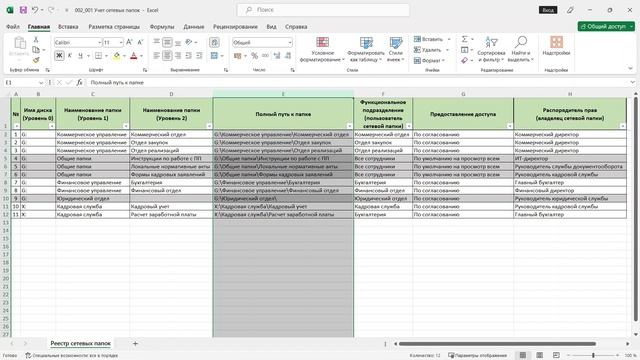This screenshot has width=640, height=360.
Task: Open filter dropdown for Полный путь к папке
Action: [x=349, y=126]
